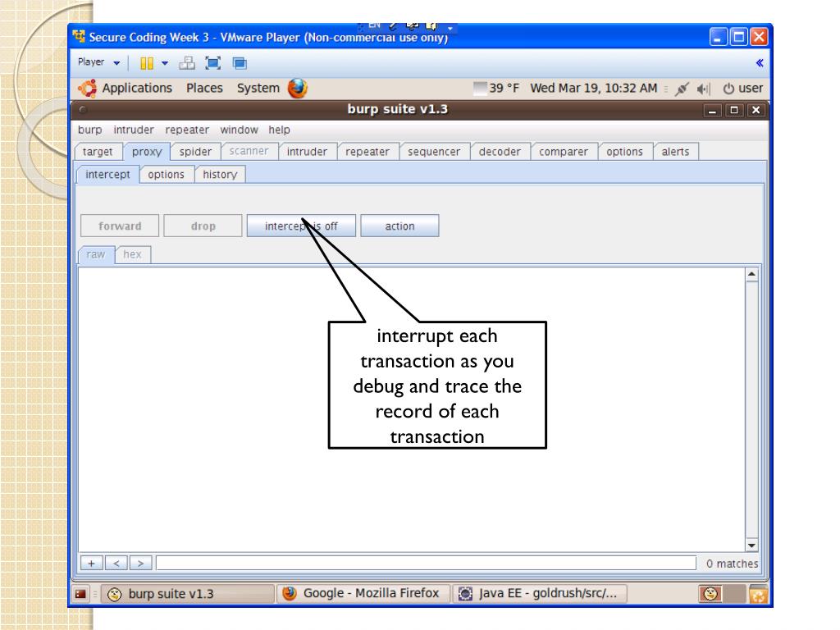Select the raw view tab

click(x=96, y=254)
